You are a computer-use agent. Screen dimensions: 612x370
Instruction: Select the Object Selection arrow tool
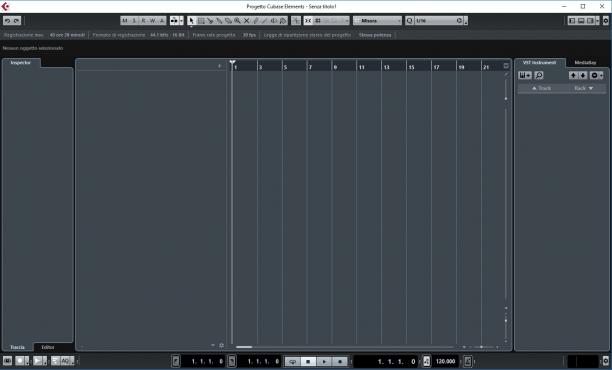(191, 21)
